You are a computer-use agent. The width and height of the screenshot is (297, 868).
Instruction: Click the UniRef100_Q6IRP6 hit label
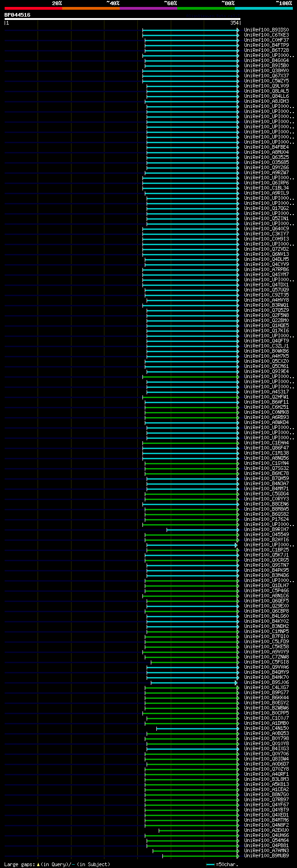(x=266, y=183)
